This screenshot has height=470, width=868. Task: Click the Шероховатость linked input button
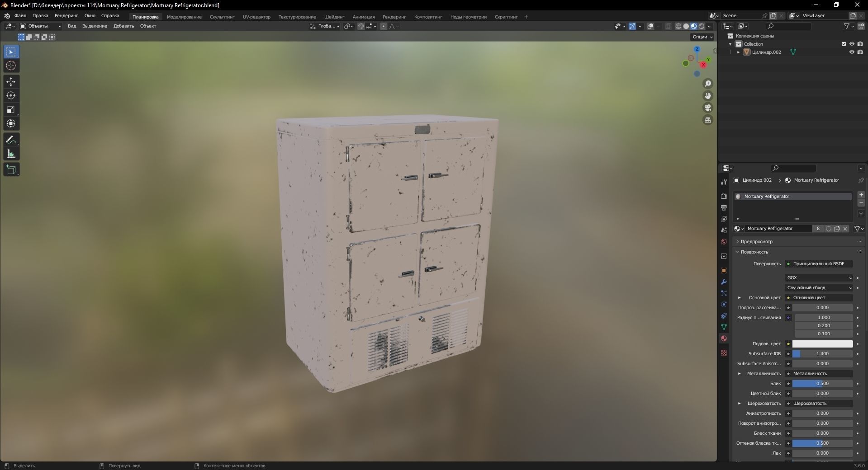tap(819, 404)
